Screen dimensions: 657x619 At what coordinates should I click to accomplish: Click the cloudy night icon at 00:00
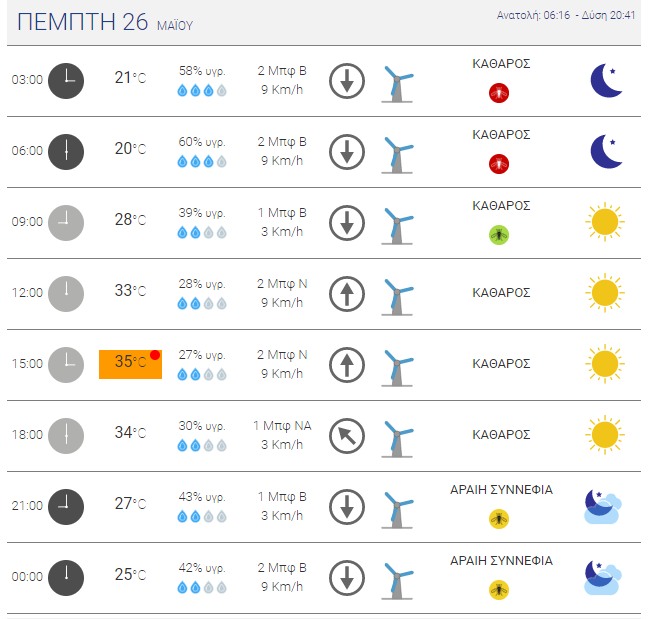(603, 578)
